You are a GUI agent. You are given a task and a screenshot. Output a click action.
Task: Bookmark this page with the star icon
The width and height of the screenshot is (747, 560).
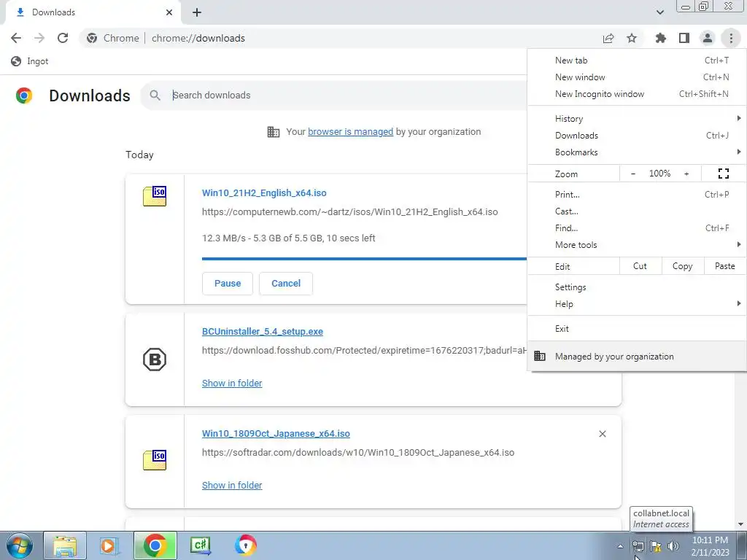tap(632, 38)
